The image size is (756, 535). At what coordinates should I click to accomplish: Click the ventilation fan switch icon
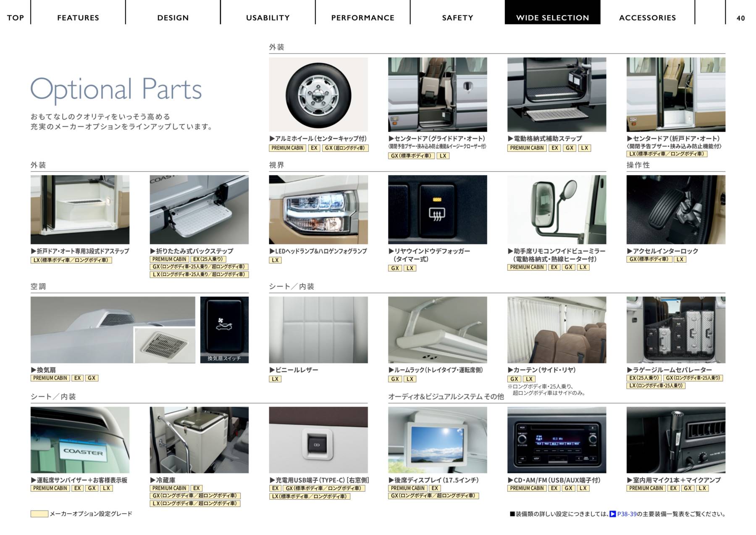point(224,324)
